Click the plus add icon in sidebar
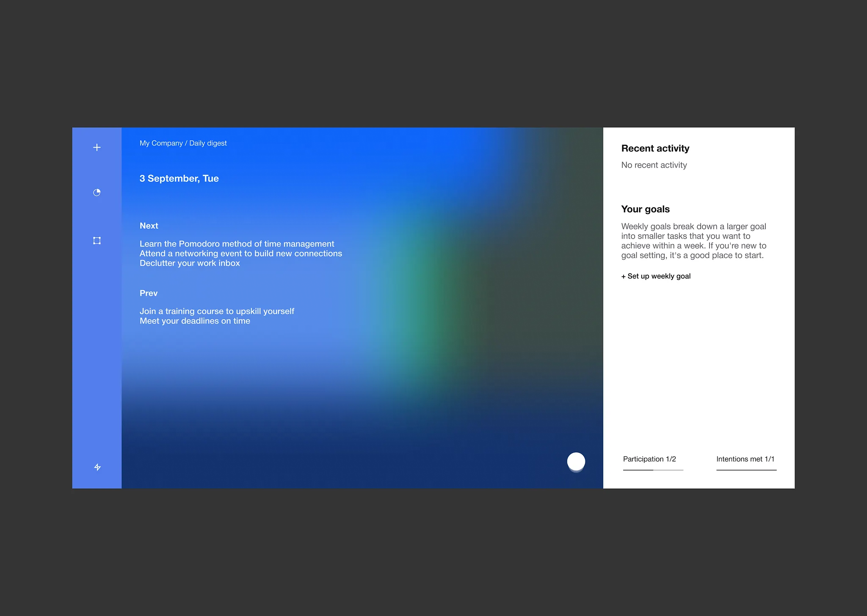 click(x=97, y=147)
